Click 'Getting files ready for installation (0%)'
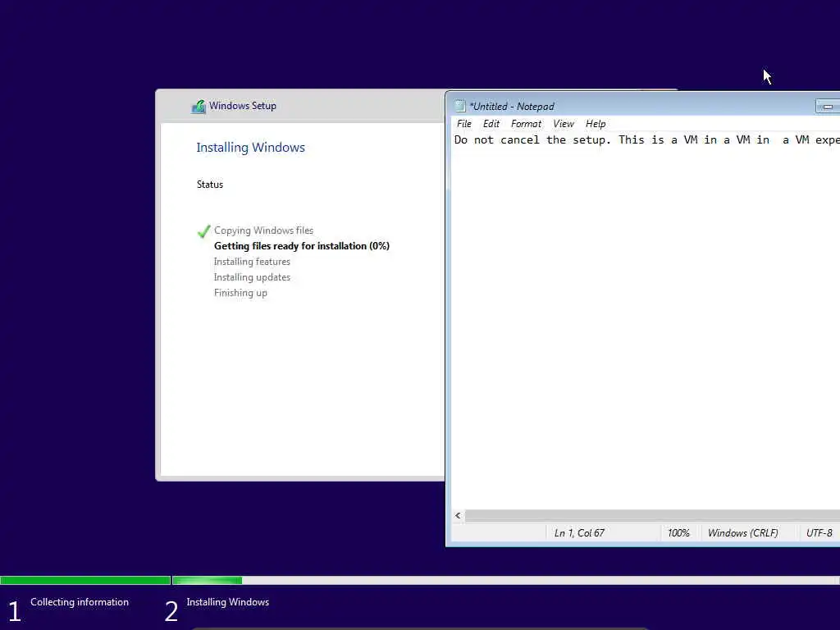This screenshot has height=630, width=840. tap(302, 246)
